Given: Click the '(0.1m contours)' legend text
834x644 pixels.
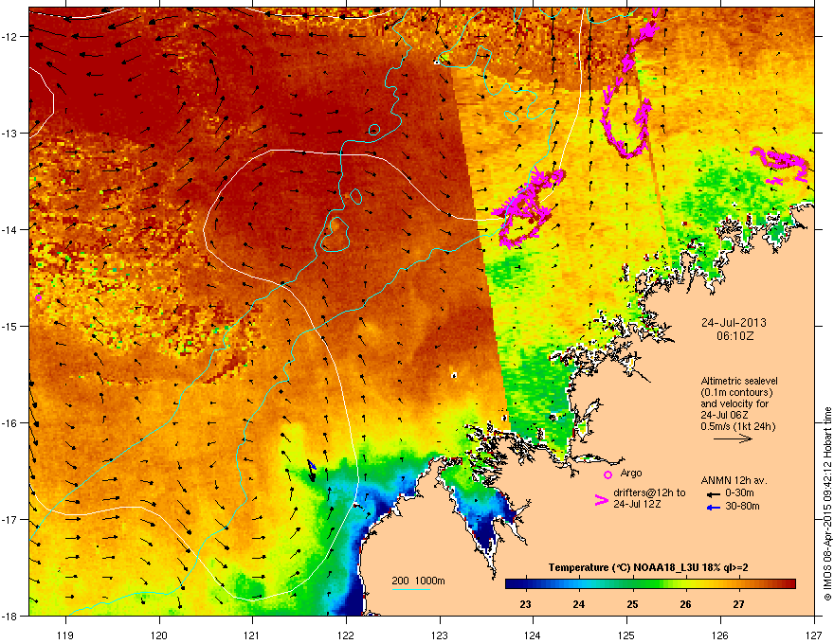Looking at the screenshot, I should [736, 392].
